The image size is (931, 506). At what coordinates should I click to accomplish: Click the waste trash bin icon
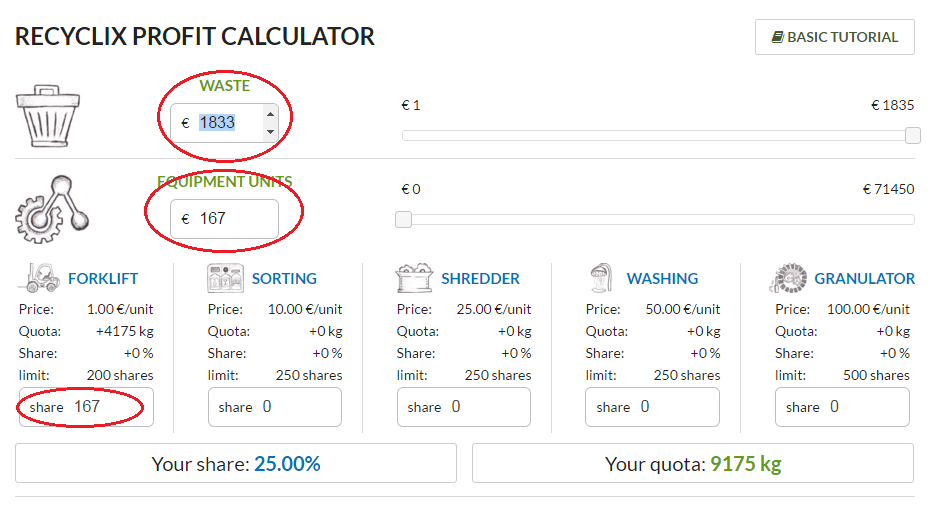pos(48,117)
